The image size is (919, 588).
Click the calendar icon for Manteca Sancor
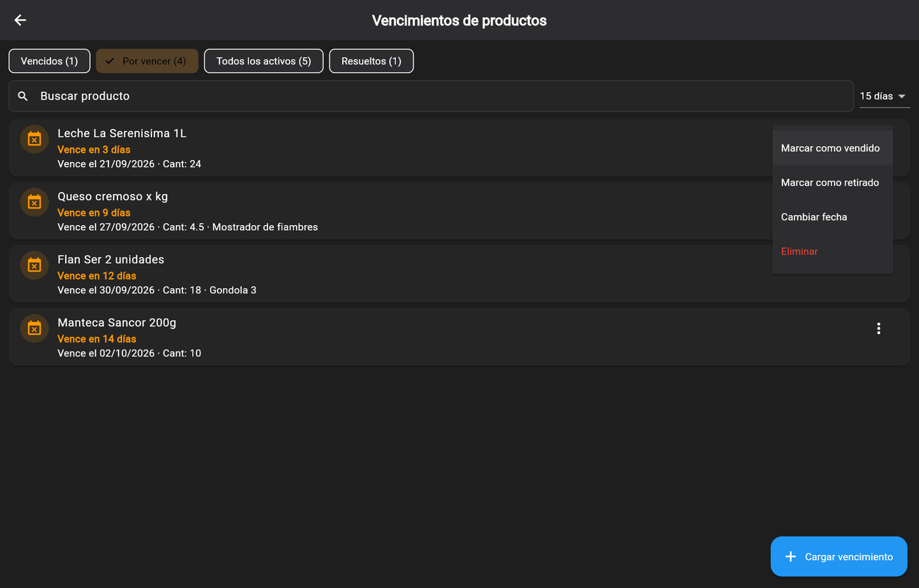click(34, 328)
